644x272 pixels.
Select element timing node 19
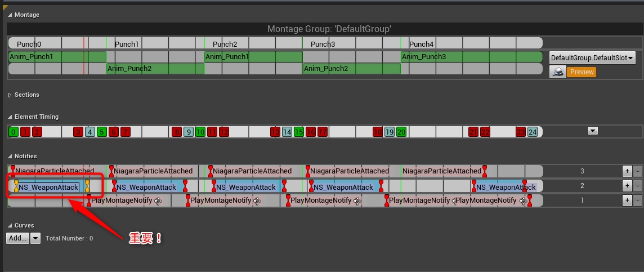tap(390, 132)
